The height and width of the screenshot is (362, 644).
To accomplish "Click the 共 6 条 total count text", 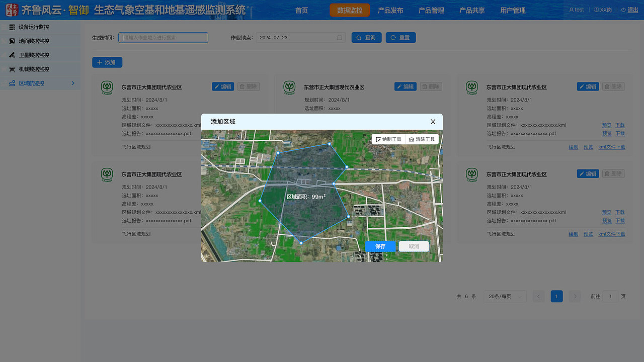I will click(x=466, y=297).
